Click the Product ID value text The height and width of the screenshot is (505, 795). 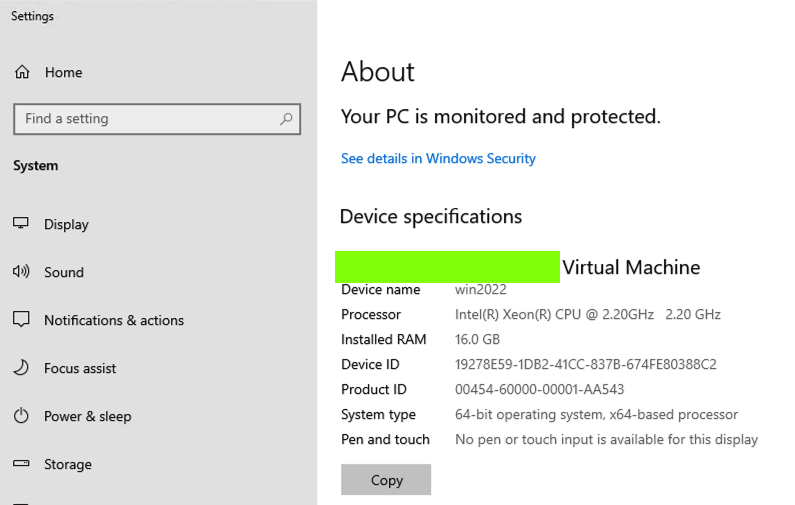click(539, 390)
